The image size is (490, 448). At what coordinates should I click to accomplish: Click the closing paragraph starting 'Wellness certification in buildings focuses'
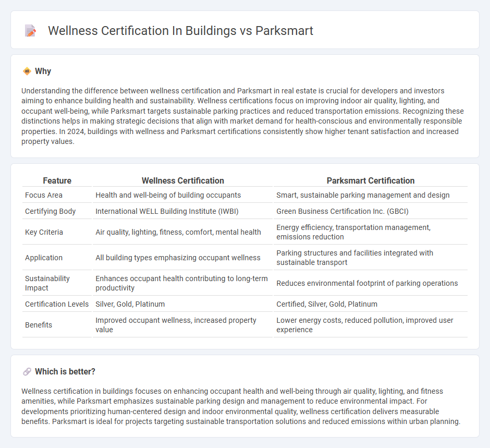click(x=241, y=406)
